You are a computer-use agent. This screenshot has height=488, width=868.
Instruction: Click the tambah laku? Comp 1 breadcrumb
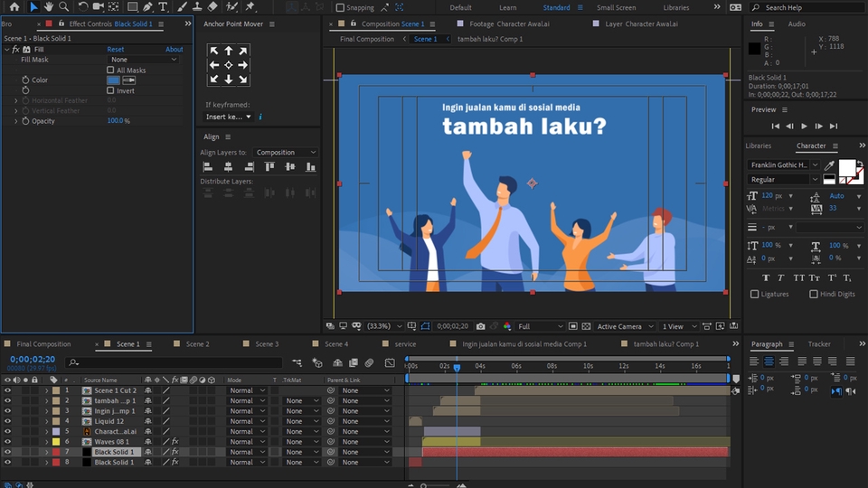pos(490,39)
